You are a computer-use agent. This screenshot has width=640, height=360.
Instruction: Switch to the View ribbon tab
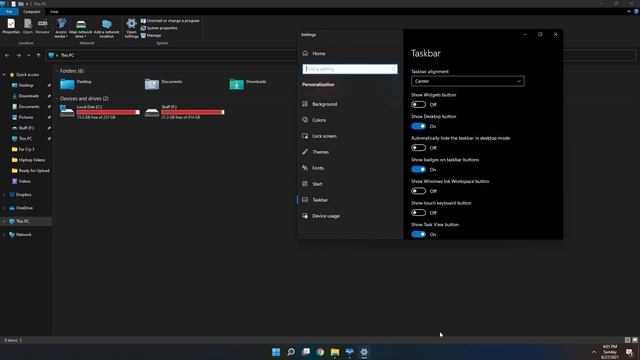tap(54, 11)
